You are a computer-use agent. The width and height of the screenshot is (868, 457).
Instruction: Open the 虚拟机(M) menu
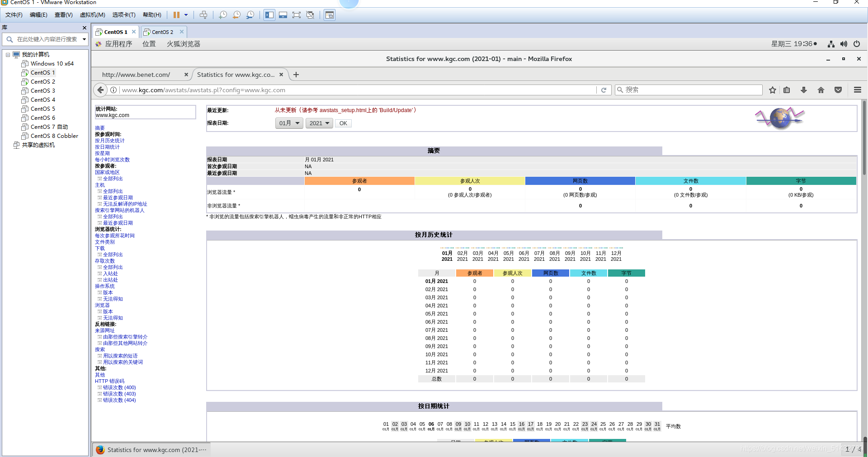[93, 15]
